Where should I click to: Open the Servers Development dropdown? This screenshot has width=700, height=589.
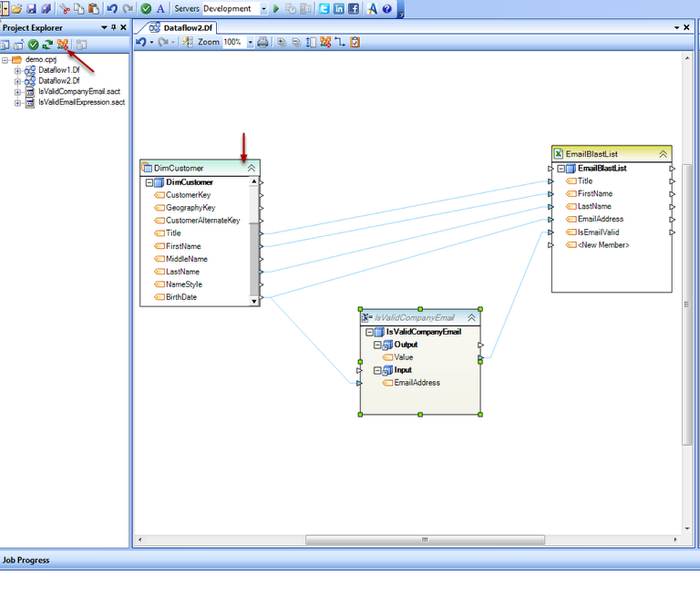click(263, 8)
